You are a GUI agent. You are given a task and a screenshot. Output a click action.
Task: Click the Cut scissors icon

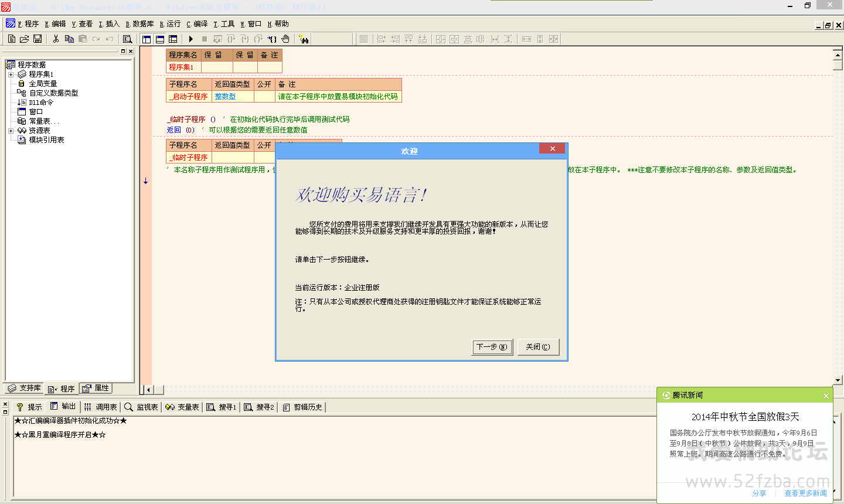56,39
